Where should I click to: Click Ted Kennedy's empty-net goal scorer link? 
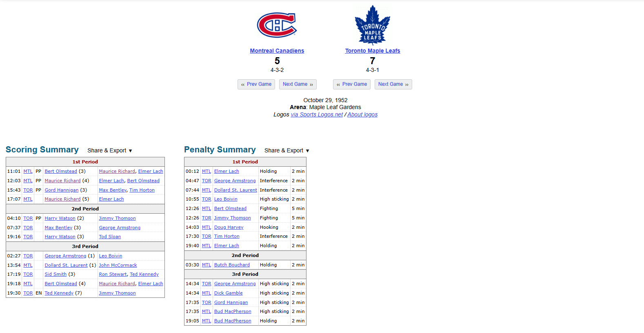pos(59,293)
